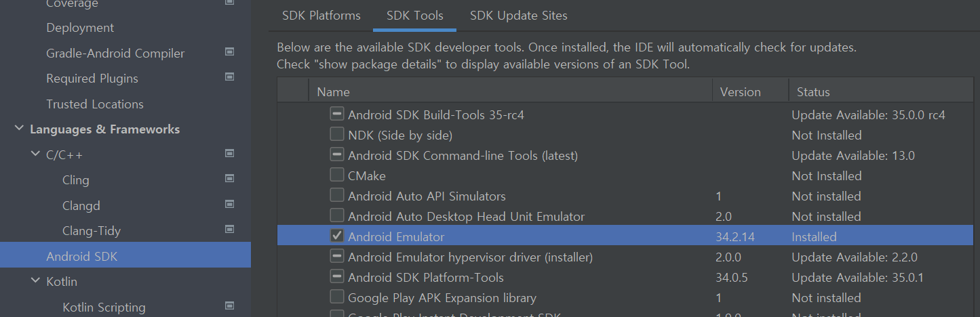Screen dimensions: 980x317
Task: Click project-settings icon beside Kotlin Scripting
Action: pyautogui.click(x=229, y=305)
